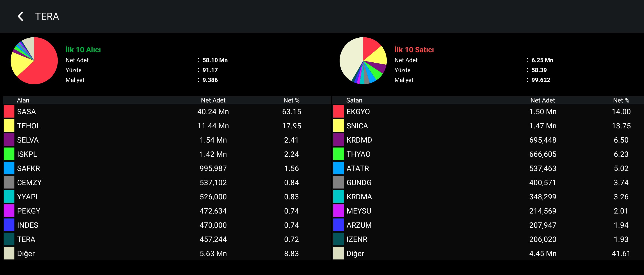
Task: Click the yellow TEHOL color swatch
Action: [x=9, y=126]
